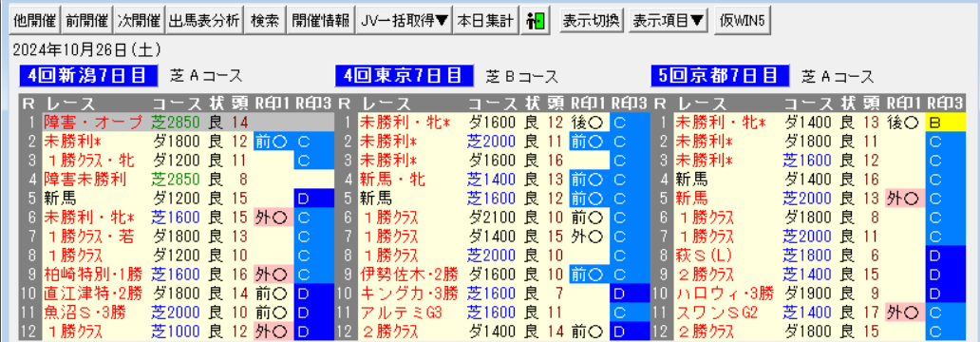This screenshot has height=342, width=980.
Task: Open Kyoto race 萩S(L)
Action: [705, 256]
